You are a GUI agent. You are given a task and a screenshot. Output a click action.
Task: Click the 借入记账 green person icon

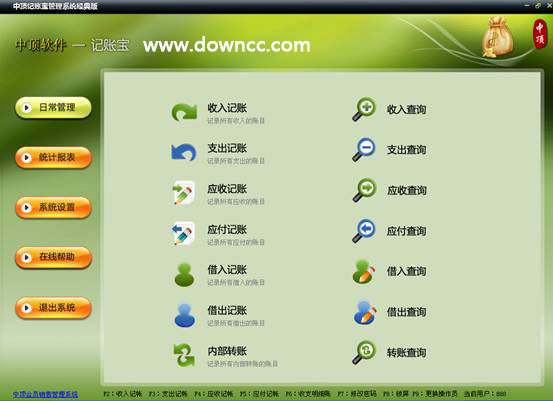click(x=184, y=274)
